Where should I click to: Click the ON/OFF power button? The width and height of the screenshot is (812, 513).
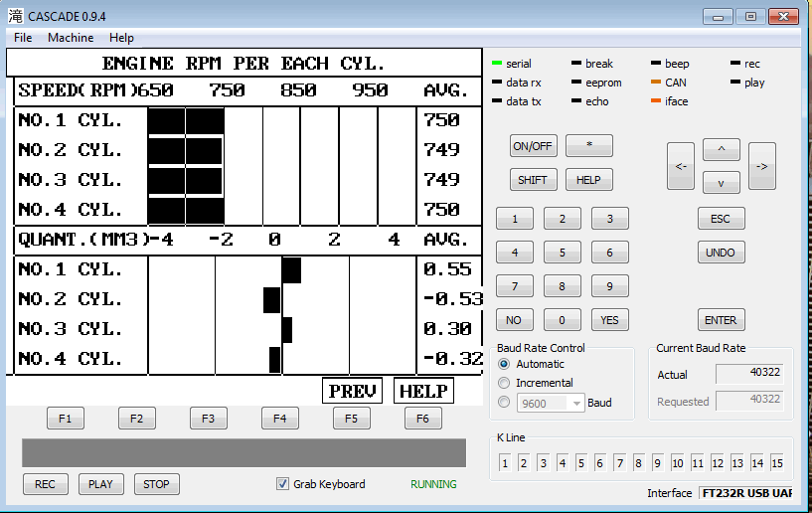point(533,145)
